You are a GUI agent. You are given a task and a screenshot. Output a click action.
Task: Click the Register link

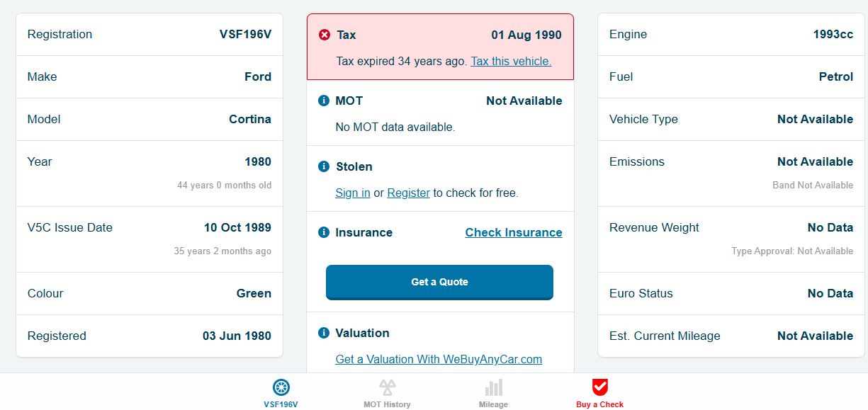(x=408, y=193)
